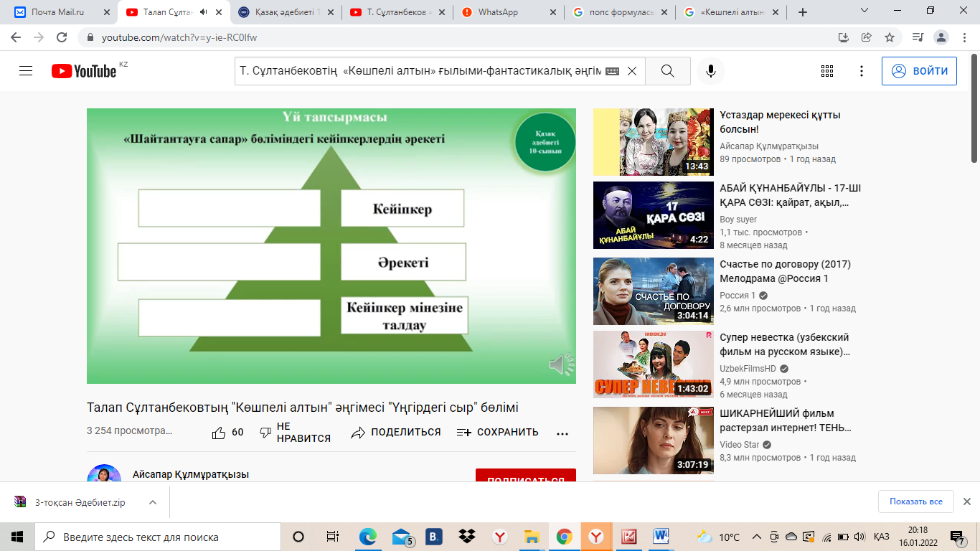Open a new browser tab

[803, 12]
